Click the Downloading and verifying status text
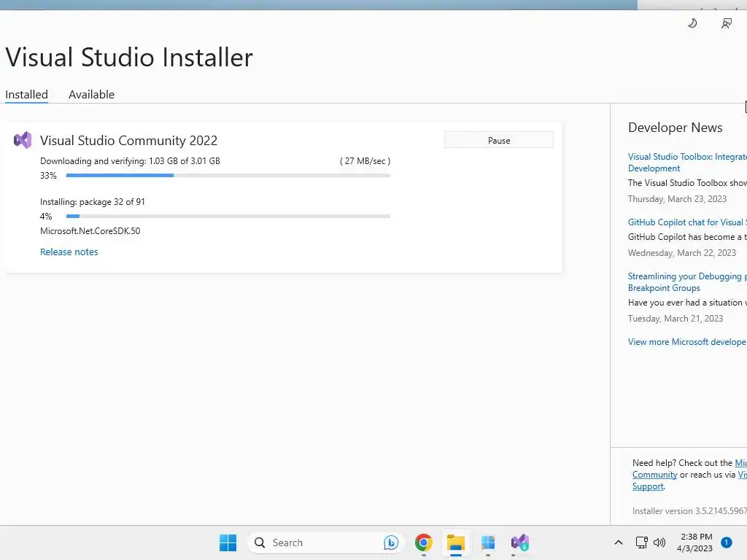 tap(130, 161)
